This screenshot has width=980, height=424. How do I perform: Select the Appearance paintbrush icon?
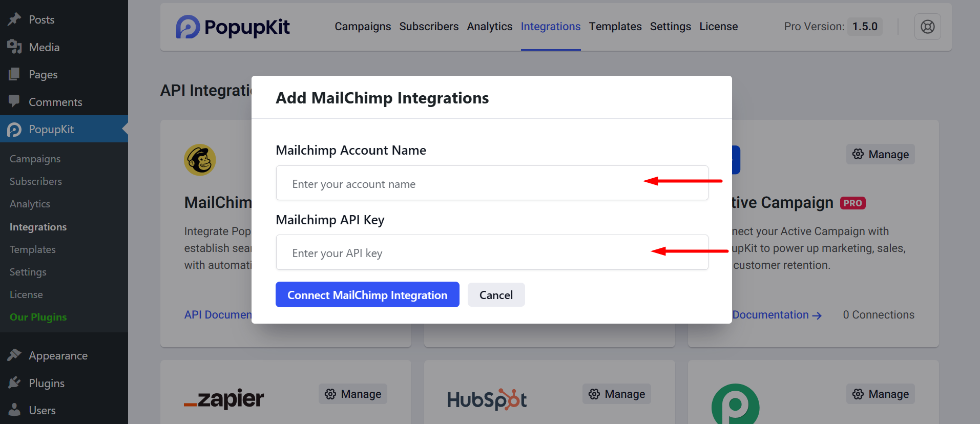click(x=15, y=355)
